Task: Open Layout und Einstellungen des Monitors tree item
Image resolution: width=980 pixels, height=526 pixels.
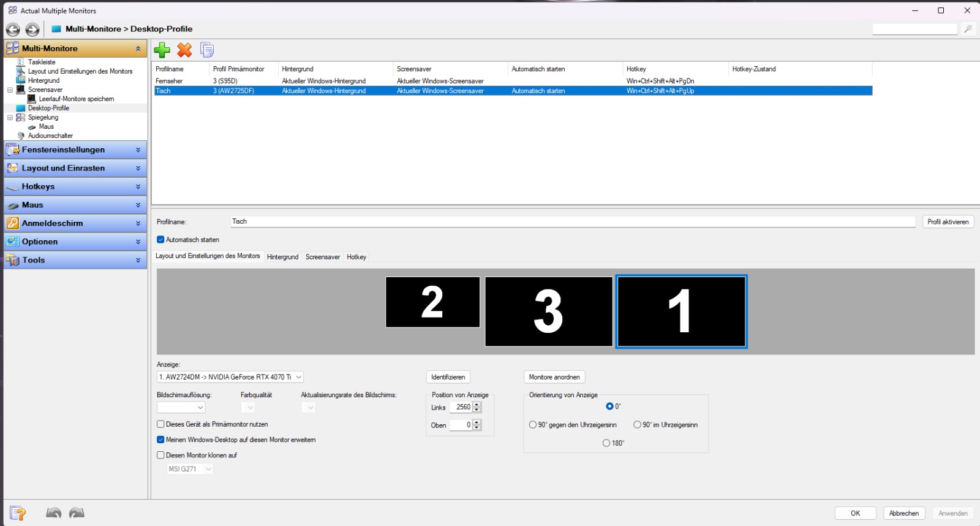Action: point(80,71)
